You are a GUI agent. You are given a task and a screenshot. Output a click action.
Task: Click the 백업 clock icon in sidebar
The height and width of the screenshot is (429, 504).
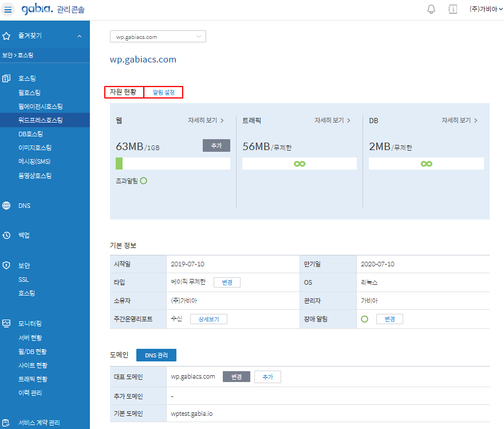[7, 235]
